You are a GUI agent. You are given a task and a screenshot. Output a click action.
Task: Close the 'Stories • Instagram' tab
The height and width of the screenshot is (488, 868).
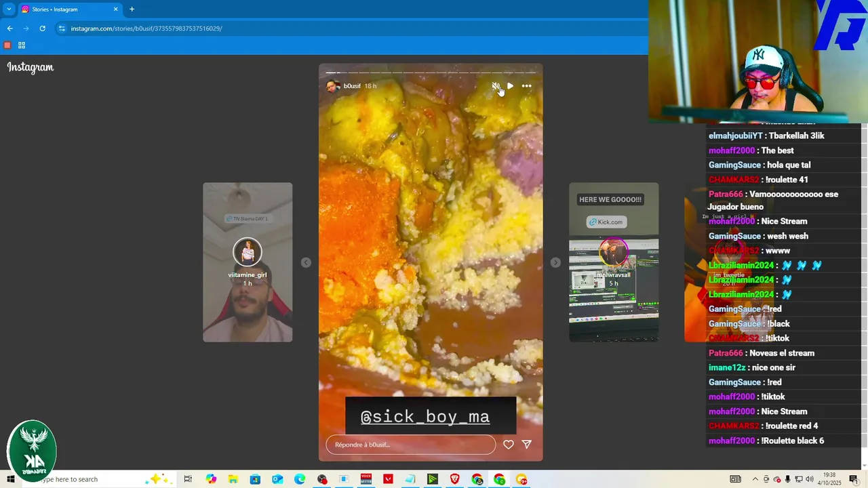click(x=115, y=9)
